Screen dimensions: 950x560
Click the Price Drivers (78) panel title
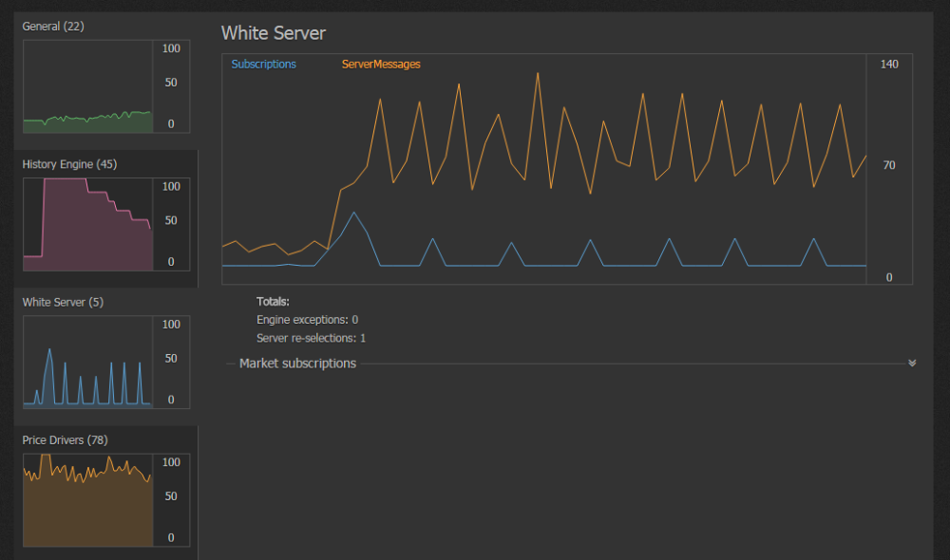click(x=65, y=440)
